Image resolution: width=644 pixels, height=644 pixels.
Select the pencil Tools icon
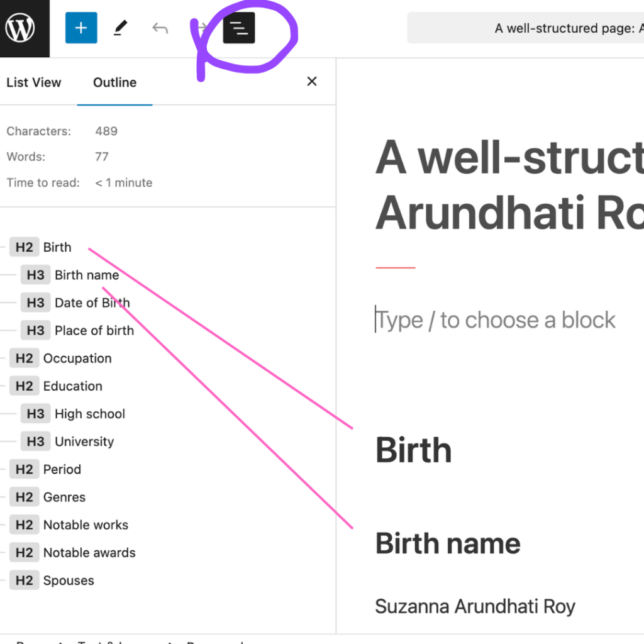[x=121, y=28]
